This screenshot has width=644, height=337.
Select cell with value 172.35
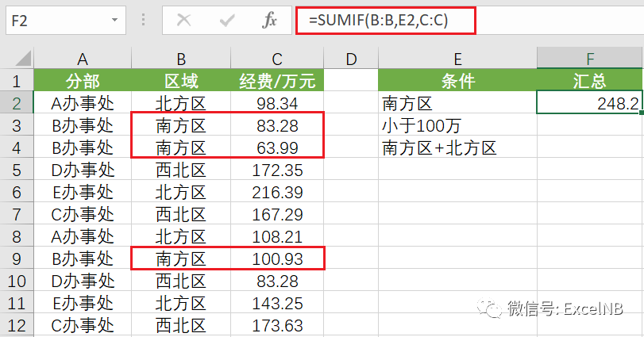pyautogui.click(x=277, y=170)
